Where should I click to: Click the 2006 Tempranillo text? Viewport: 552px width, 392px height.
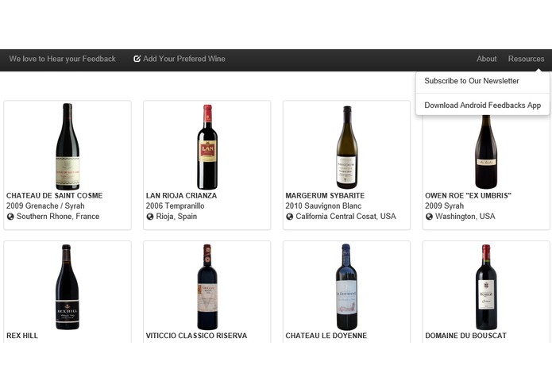[175, 206]
